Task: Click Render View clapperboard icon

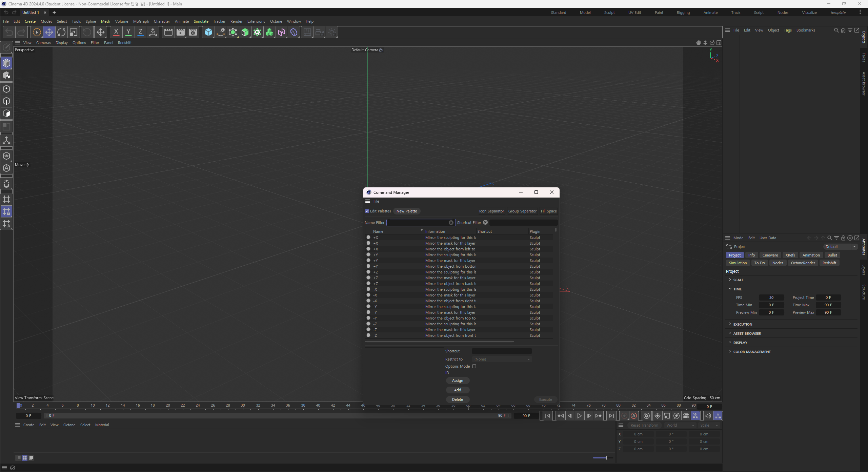Action: pos(168,32)
